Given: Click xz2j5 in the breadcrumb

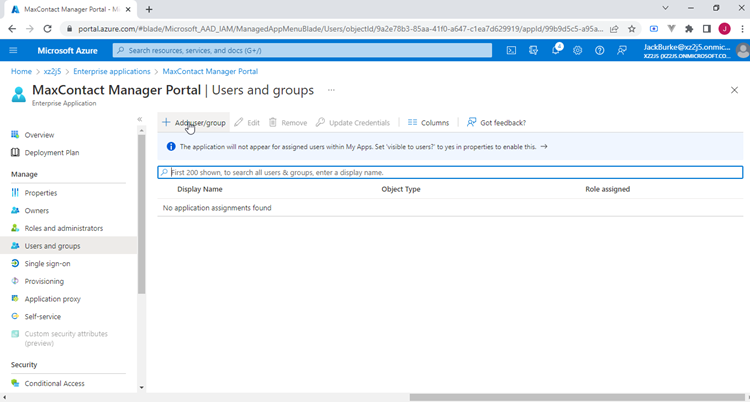Looking at the screenshot, I should tap(53, 71).
